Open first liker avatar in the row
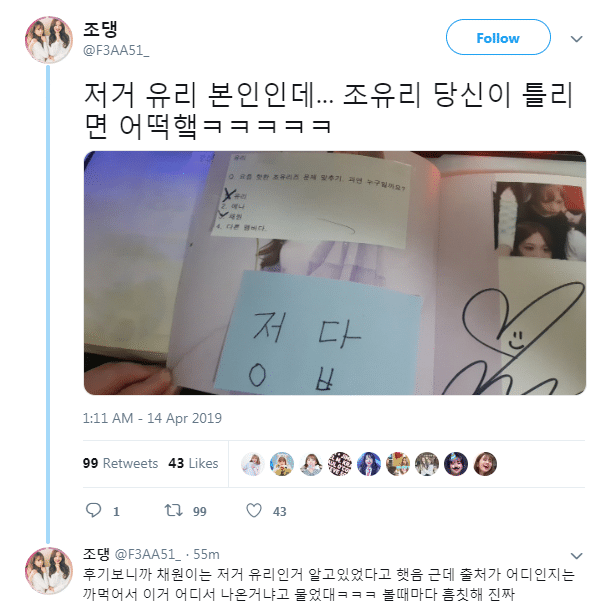This screenshot has width=603, height=609. tap(253, 464)
